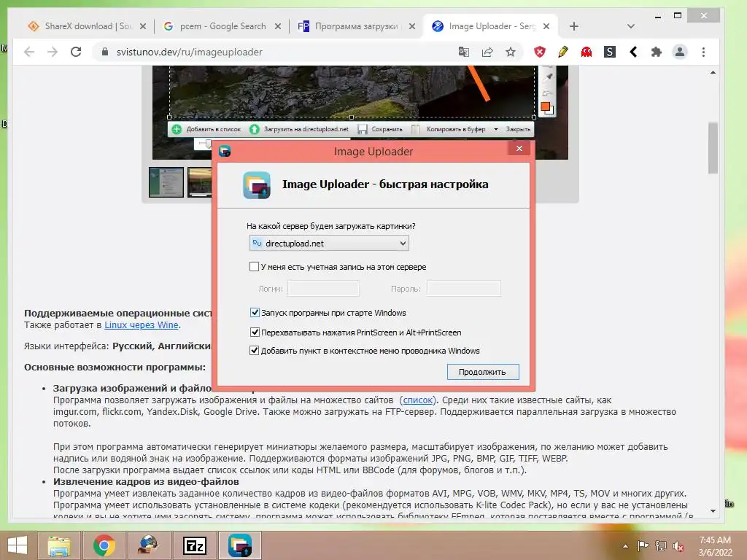Switch to the Программа загрузки tab
This screenshot has width=747, height=560.
[356, 26]
